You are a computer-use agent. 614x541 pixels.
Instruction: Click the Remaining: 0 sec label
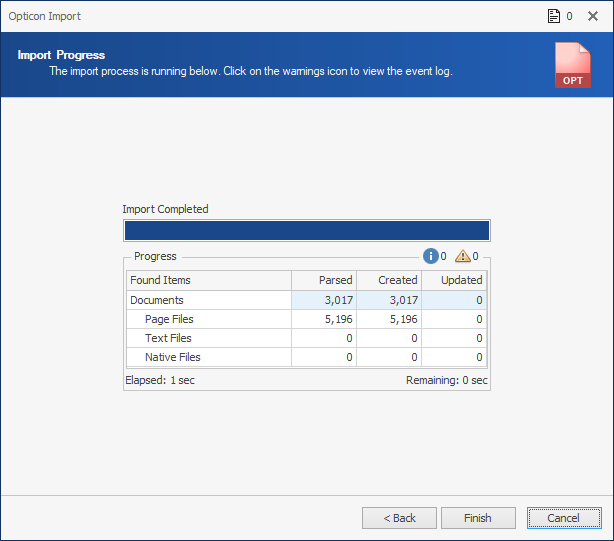click(446, 380)
